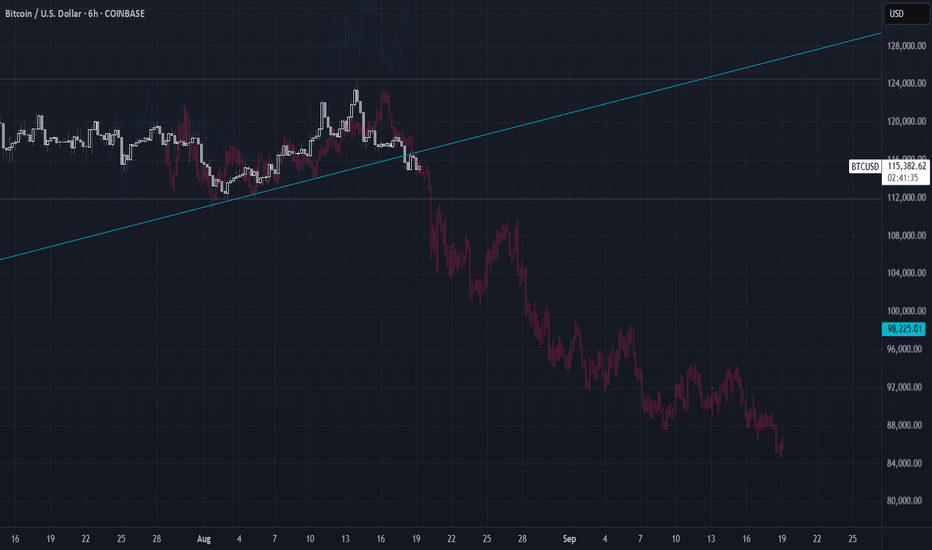This screenshot has width=932, height=550.
Task: Click the bar countdown timer 02:41:35
Action: click(x=902, y=178)
